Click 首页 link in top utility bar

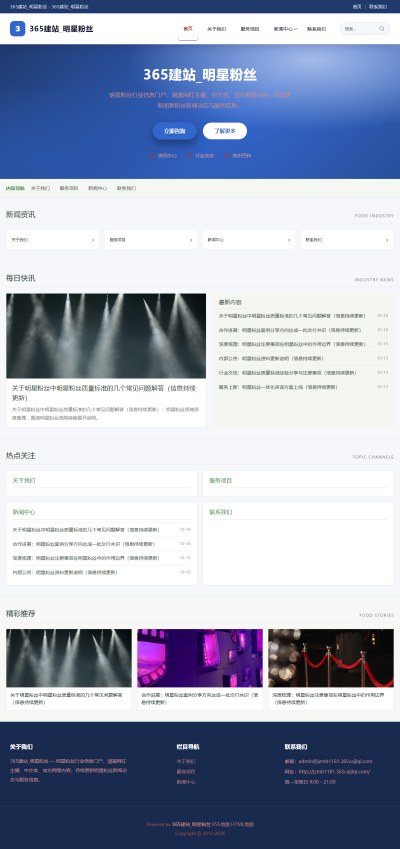pyautogui.click(x=357, y=6)
